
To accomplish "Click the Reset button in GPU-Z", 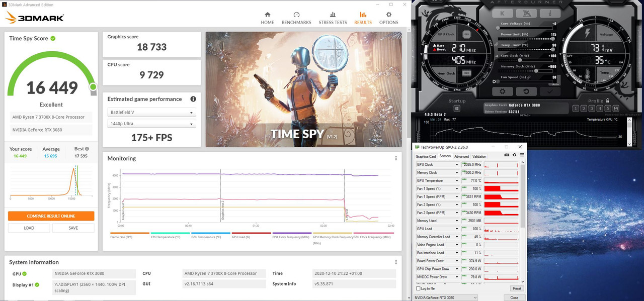I will (517, 288).
